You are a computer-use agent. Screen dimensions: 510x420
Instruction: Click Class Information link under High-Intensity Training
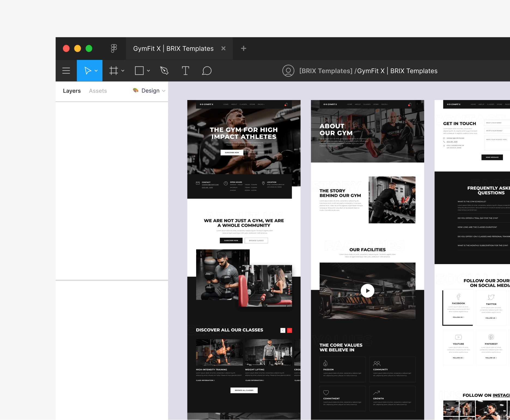pyautogui.click(x=205, y=380)
